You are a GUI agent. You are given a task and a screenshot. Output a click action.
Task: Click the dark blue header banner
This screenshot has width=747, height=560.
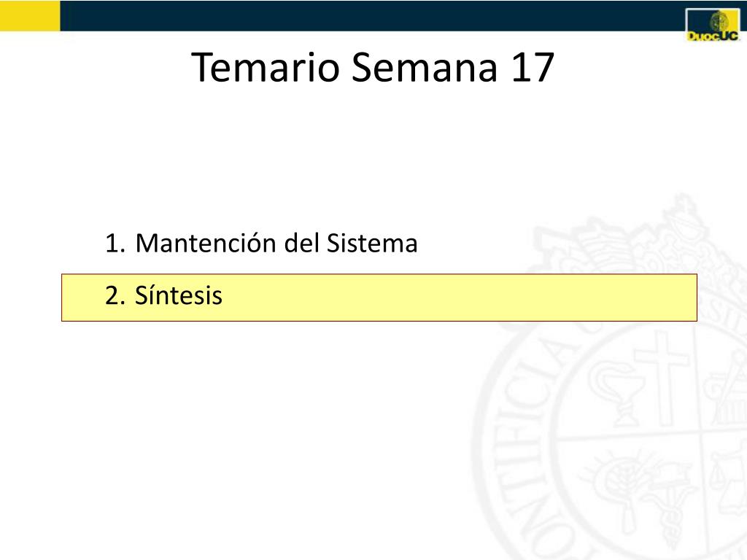(x=373, y=16)
